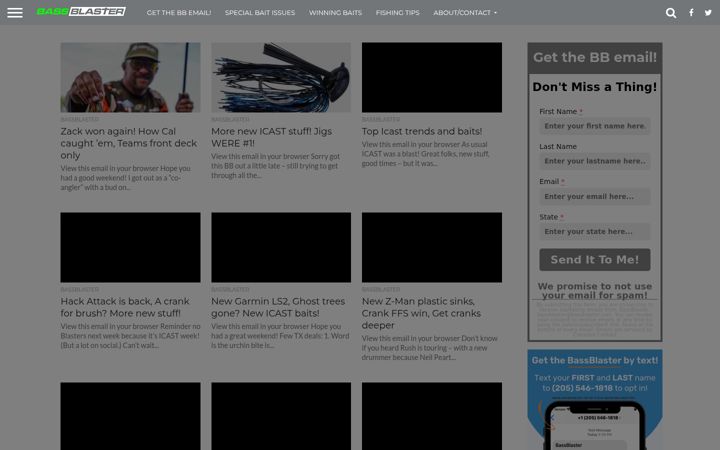Viewport: 720px width, 450px height.
Task: Open Special Bait Issues menu item
Action: click(260, 13)
